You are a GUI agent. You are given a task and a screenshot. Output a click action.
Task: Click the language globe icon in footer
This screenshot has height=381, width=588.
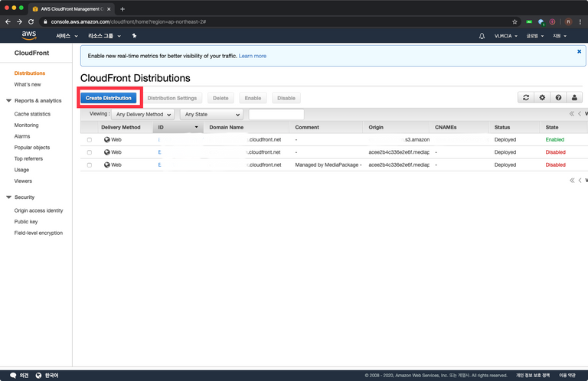(x=38, y=376)
